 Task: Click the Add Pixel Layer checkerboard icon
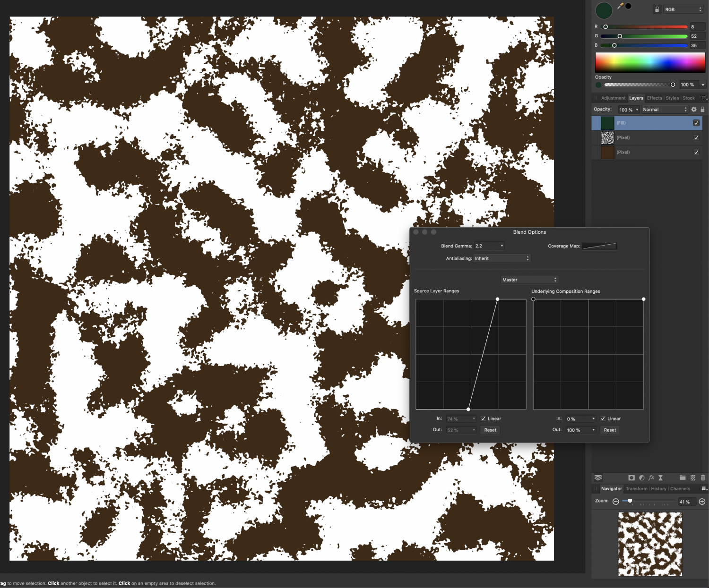[693, 477]
